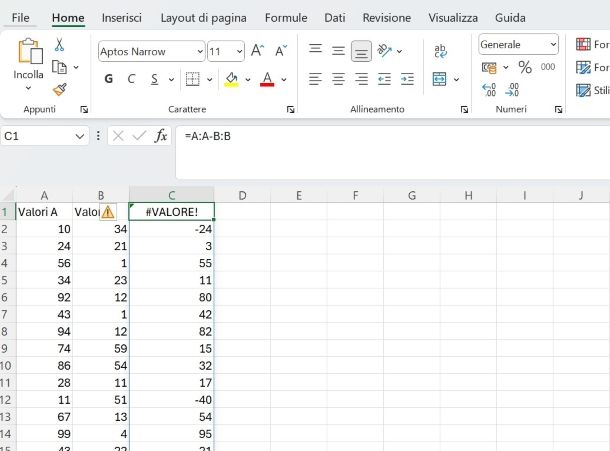Center text horizontally
Image resolution: width=610 pixels, height=451 pixels.
click(338, 79)
